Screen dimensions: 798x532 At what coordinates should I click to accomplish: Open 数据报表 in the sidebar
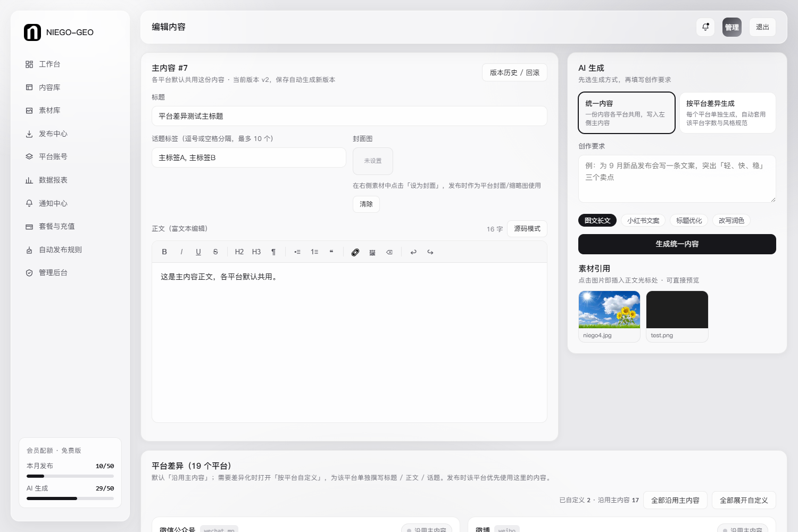tap(70, 180)
